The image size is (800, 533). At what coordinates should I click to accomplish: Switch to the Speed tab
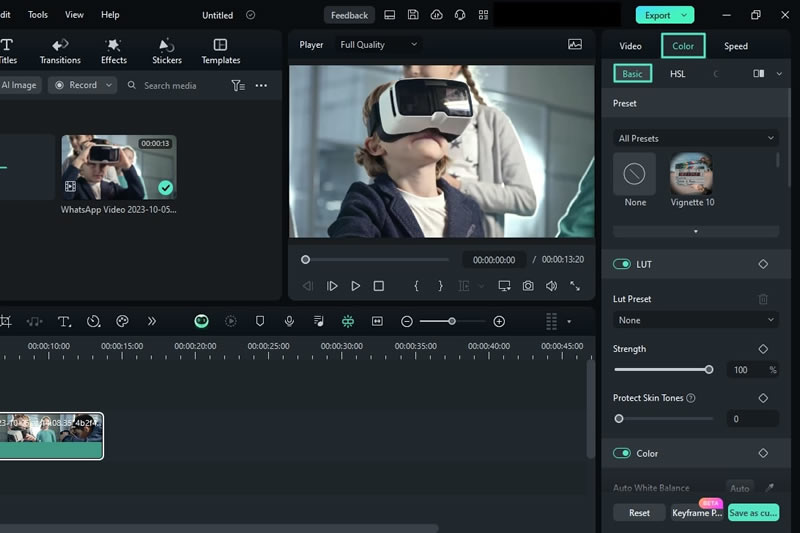coord(736,46)
